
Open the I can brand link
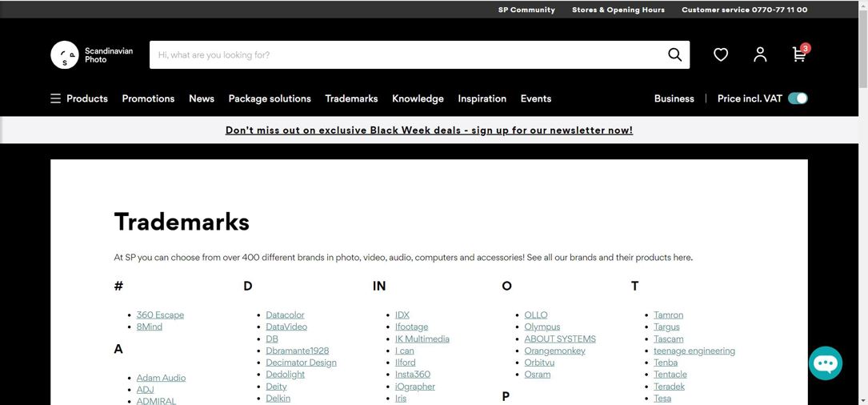click(405, 351)
